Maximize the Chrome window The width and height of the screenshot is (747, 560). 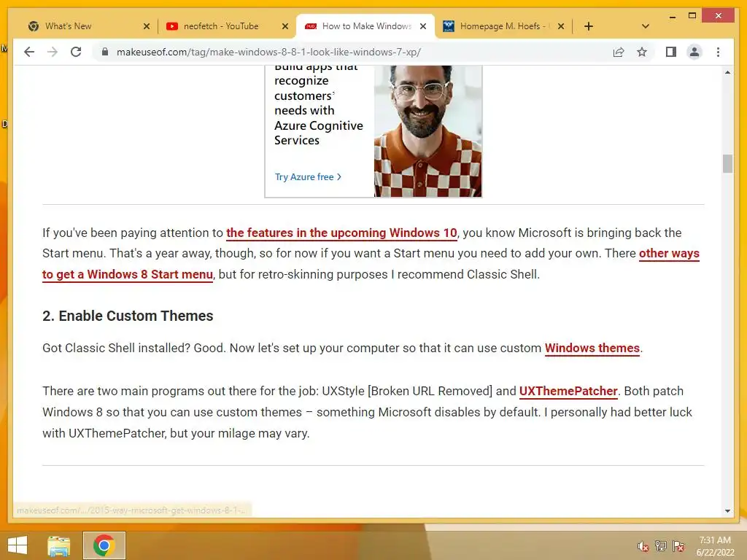[692, 16]
